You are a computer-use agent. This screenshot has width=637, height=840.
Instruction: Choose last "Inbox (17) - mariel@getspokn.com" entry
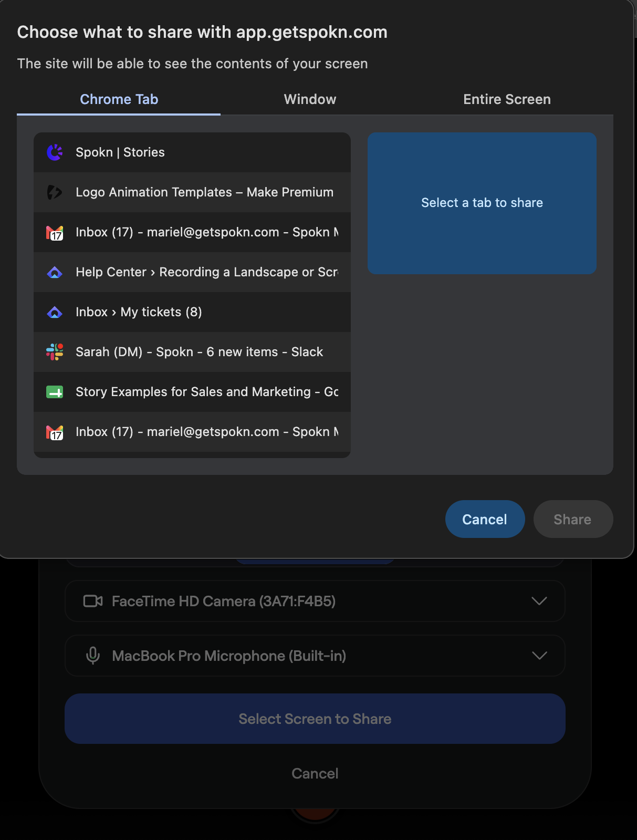pyautogui.click(x=192, y=432)
